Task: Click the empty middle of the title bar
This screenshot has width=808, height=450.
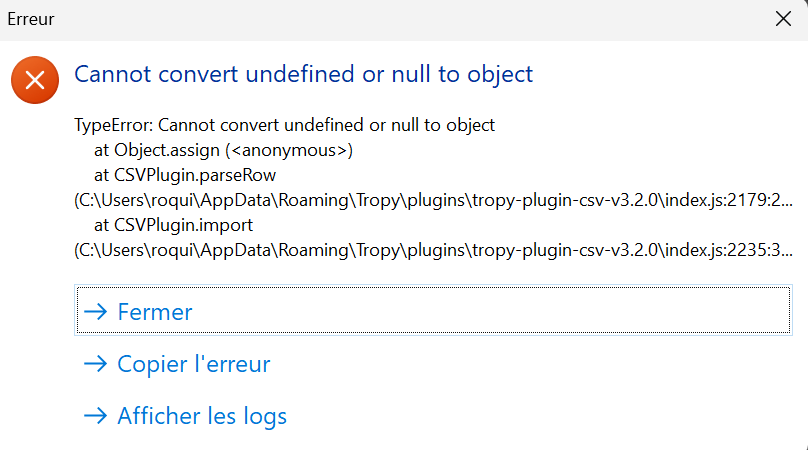Action: pos(400,19)
